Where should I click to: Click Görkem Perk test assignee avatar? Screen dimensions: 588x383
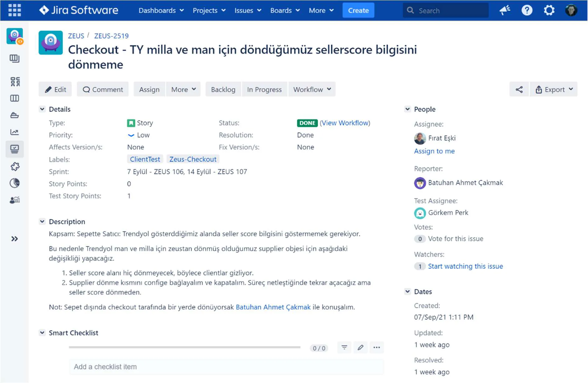click(x=420, y=213)
